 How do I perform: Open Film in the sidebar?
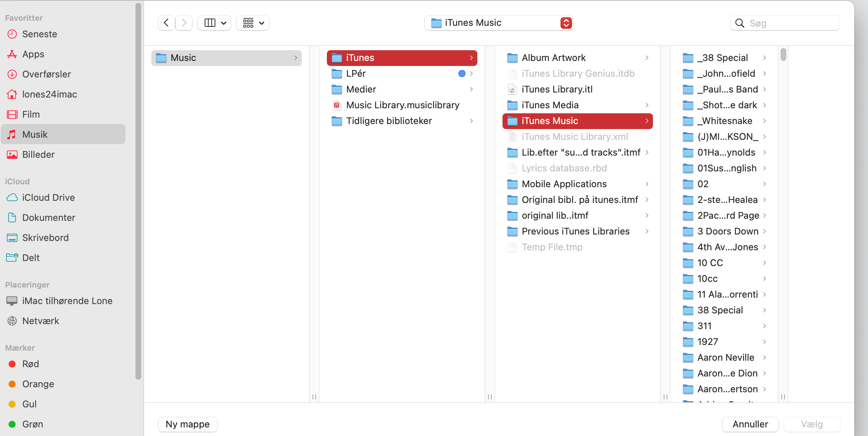(x=63, y=114)
